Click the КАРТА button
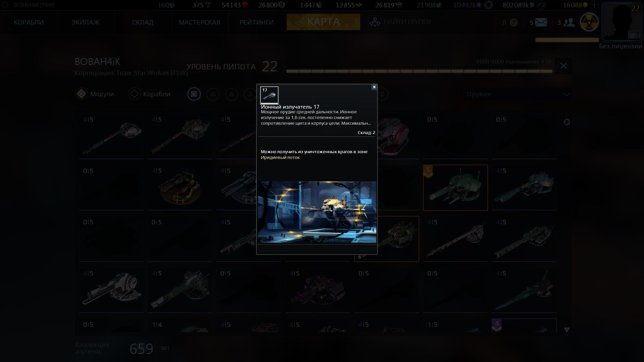Screen dimensions: 644x362 click(323, 22)
